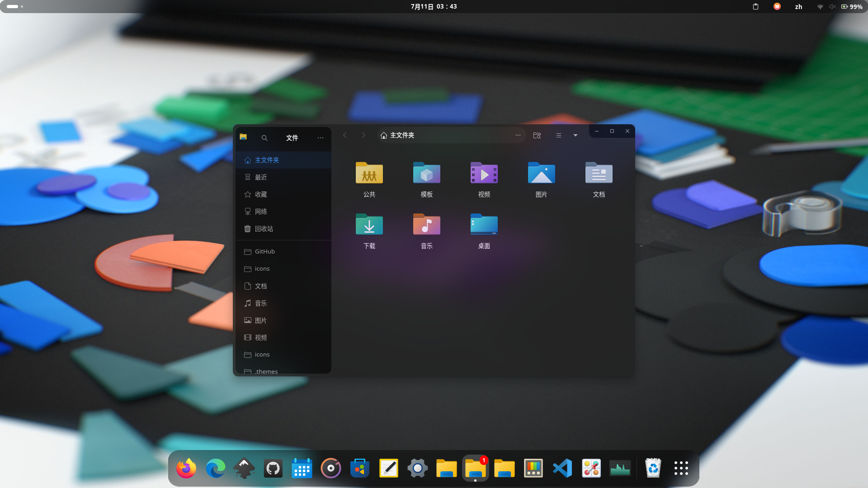Image resolution: width=868 pixels, height=488 pixels.
Task: Open the 回收站 trash in sidebar
Action: click(264, 229)
